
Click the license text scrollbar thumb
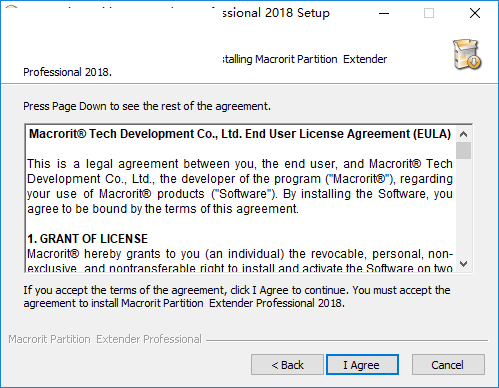(x=463, y=151)
